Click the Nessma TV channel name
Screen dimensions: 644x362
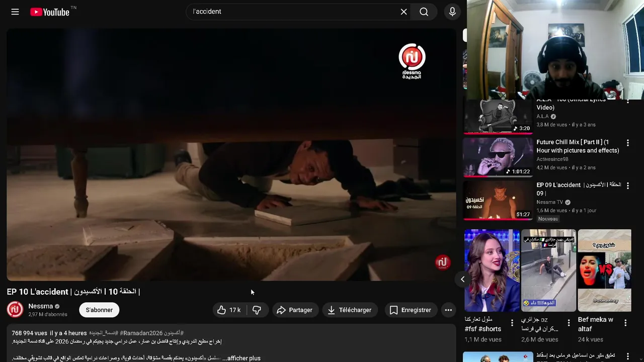click(x=550, y=202)
